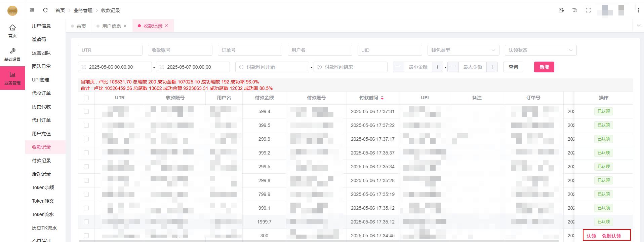The image size is (644, 242).
Task: Expand the tabs list chevron at right
Action: (x=639, y=26)
